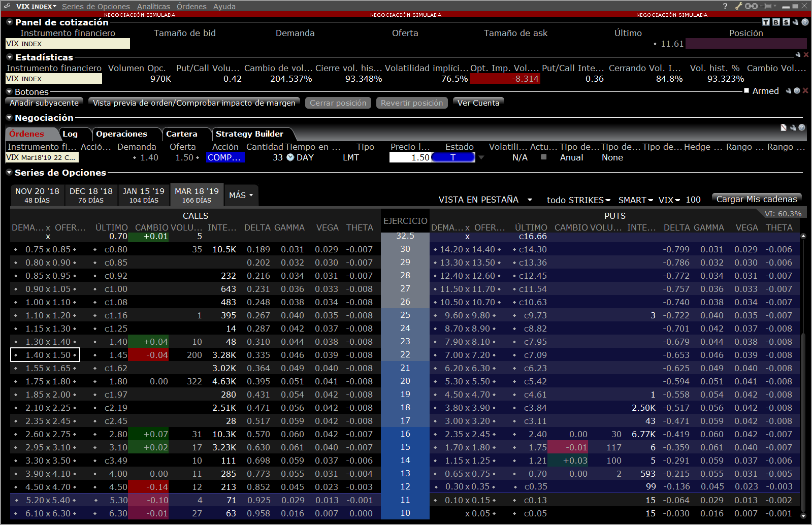Click Vista previa de orden/Comprobar impacto button
The height and width of the screenshot is (525, 812).
point(194,103)
